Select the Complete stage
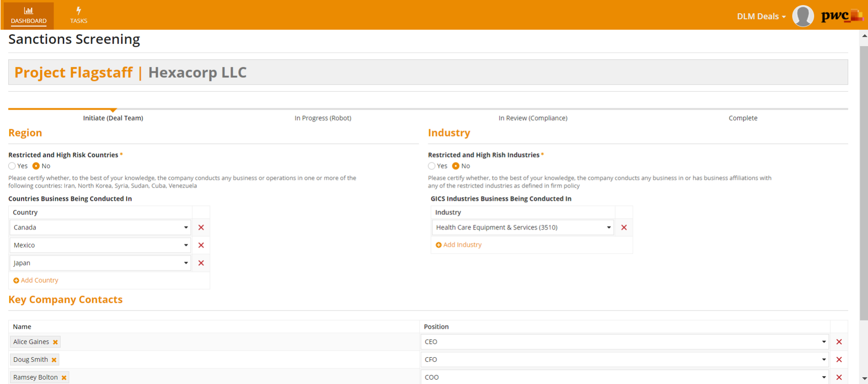 (743, 118)
